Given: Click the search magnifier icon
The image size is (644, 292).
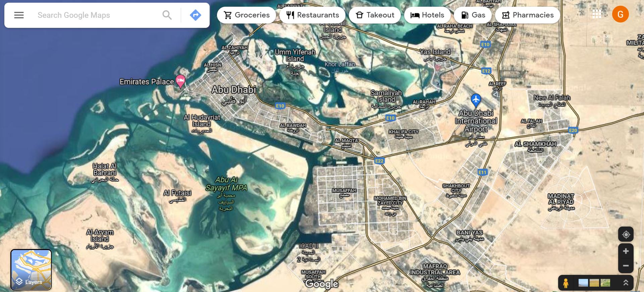Looking at the screenshot, I should pyautogui.click(x=167, y=15).
